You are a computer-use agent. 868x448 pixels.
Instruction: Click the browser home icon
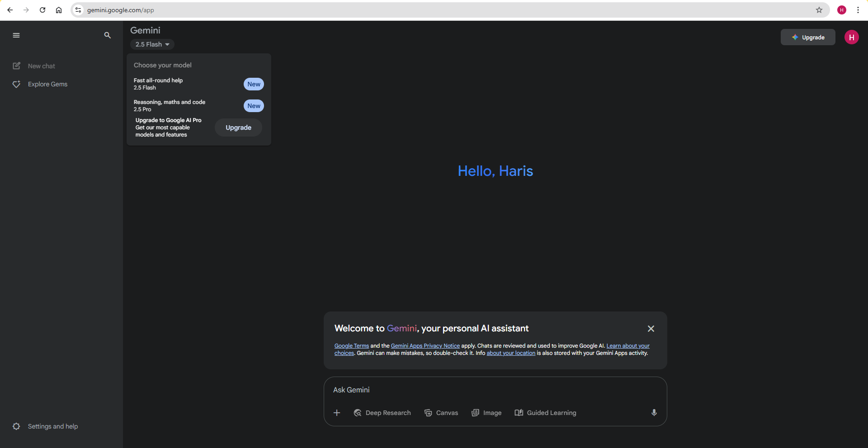[x=59, y=10]
